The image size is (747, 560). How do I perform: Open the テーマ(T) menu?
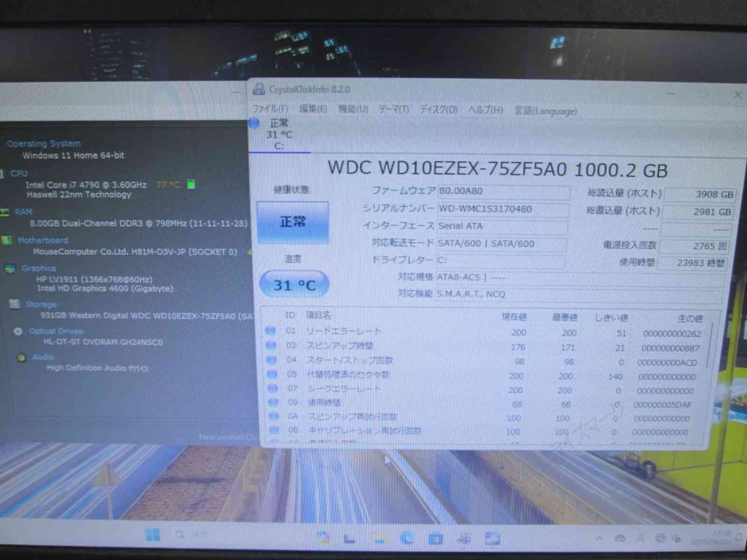[x=394, y=109]
